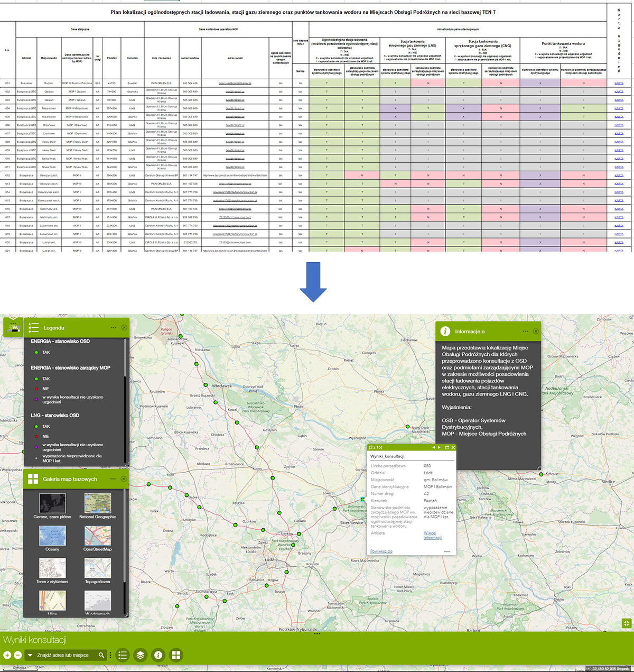Open the KARTA link in table row 001
634x672 pixels.
click(x=619, y=83)
